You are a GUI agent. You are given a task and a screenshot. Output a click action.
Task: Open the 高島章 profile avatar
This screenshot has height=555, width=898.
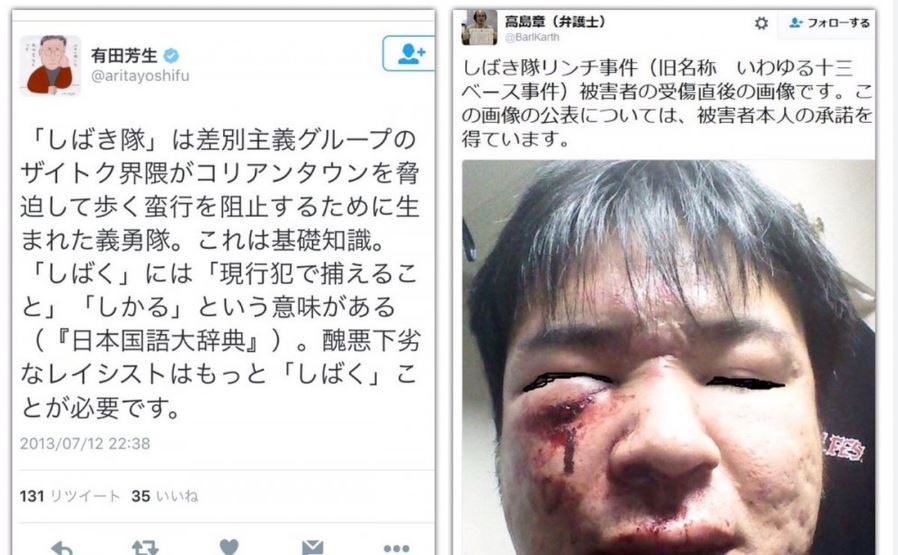479,27
